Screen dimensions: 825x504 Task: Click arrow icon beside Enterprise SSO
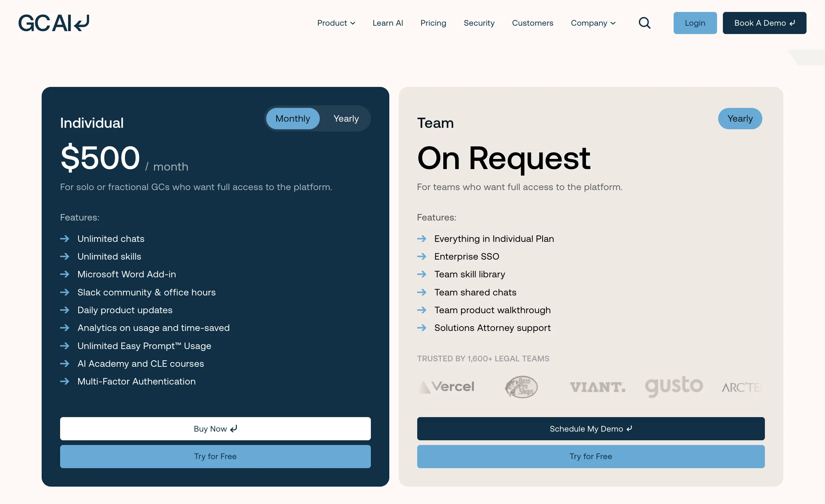click(422, 256)
